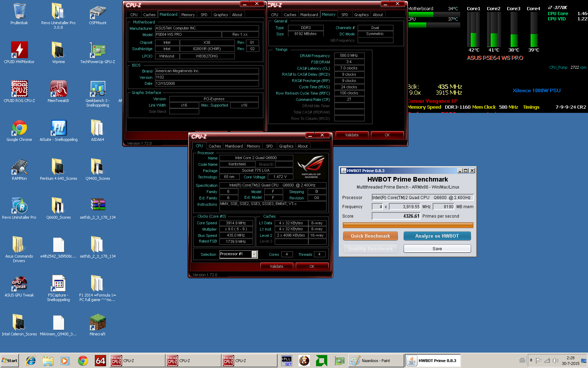Image resolution: width=588 pixels, height=368 pixels.
Task: Switch to the Caches tab in the CPU-Z CPU window
Action: (215, 146)
